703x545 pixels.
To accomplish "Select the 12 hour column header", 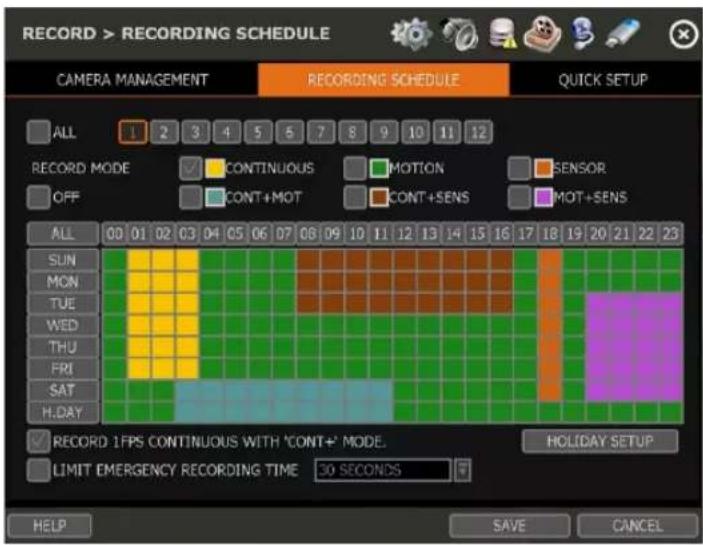I will point(405,234).
